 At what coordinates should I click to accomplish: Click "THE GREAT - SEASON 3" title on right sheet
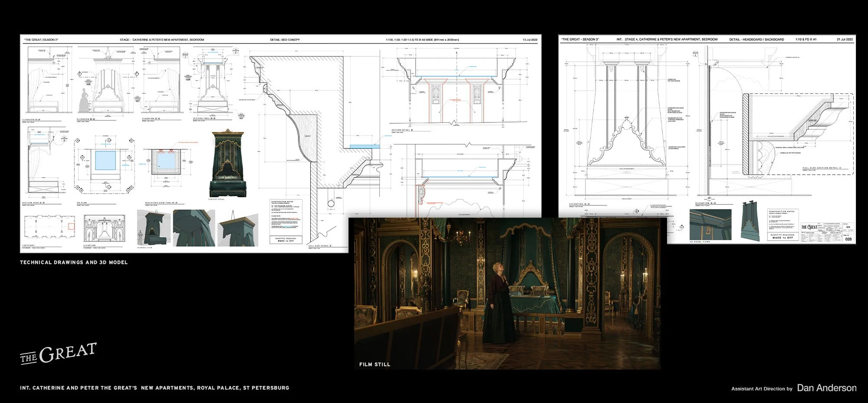pos(580,39)
